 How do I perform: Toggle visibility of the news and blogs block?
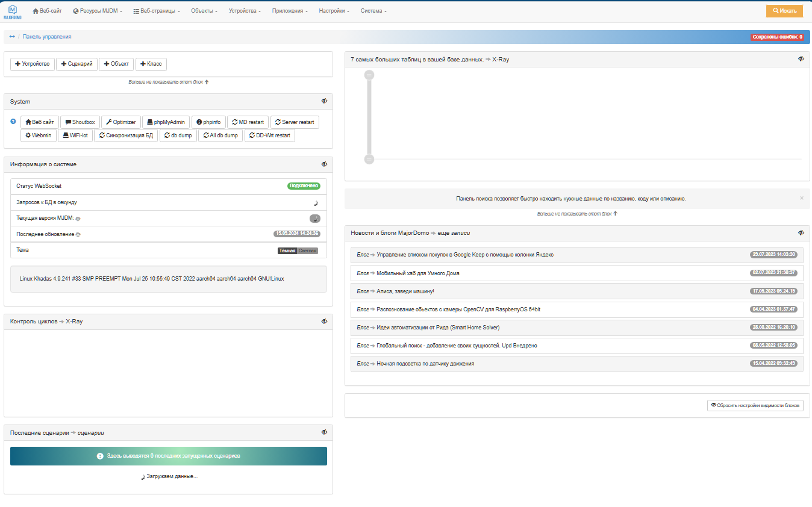(x=801, y=232)
